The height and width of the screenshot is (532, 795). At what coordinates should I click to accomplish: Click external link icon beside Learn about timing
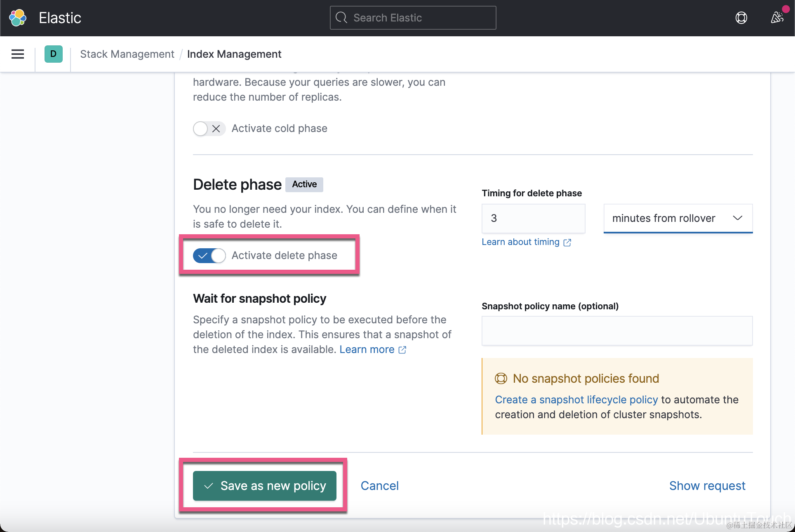(x=567, y=242)
